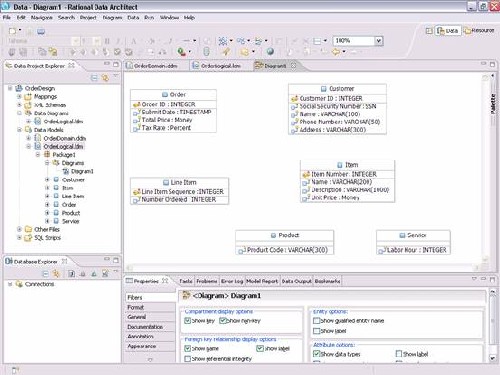The width and height of the screenshot is (500, 375).
Task: Enable Show qualified entity name
Action: 316,321
